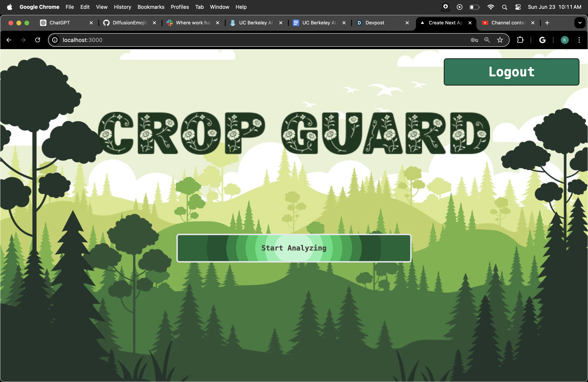Click the zoom magnifier icon in address bar
The width and height of the screenshot is (588, 382).
(x=487, y=40)
